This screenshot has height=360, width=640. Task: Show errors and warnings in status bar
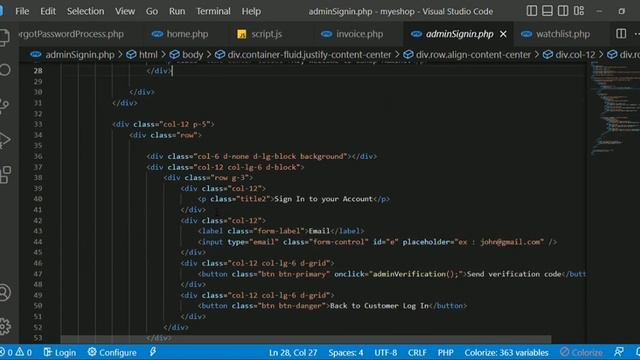coord(16,352)
